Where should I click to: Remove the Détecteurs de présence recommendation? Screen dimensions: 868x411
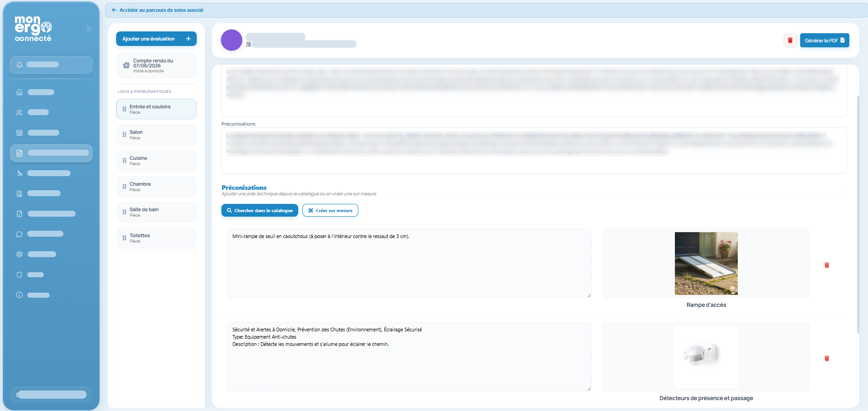[827, 359]
